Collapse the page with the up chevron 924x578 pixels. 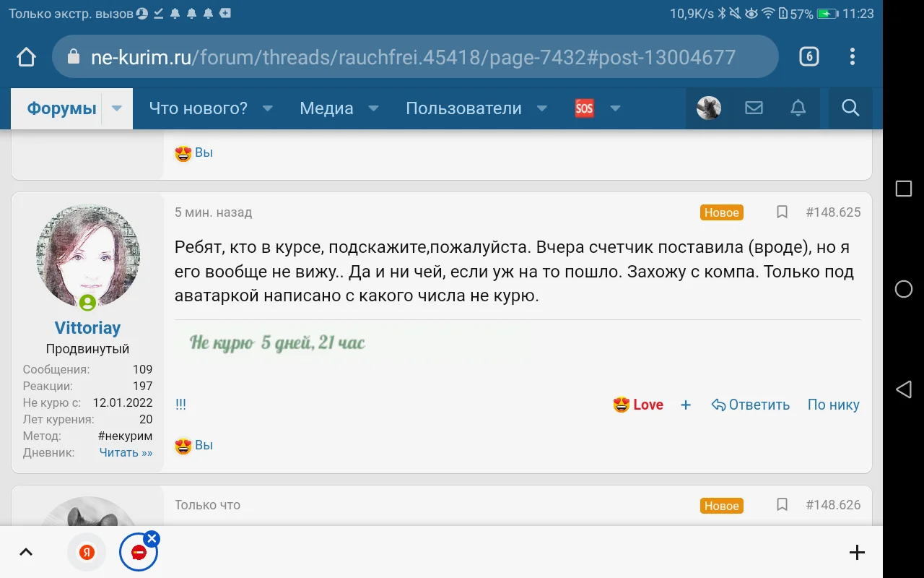pos(26,551)
